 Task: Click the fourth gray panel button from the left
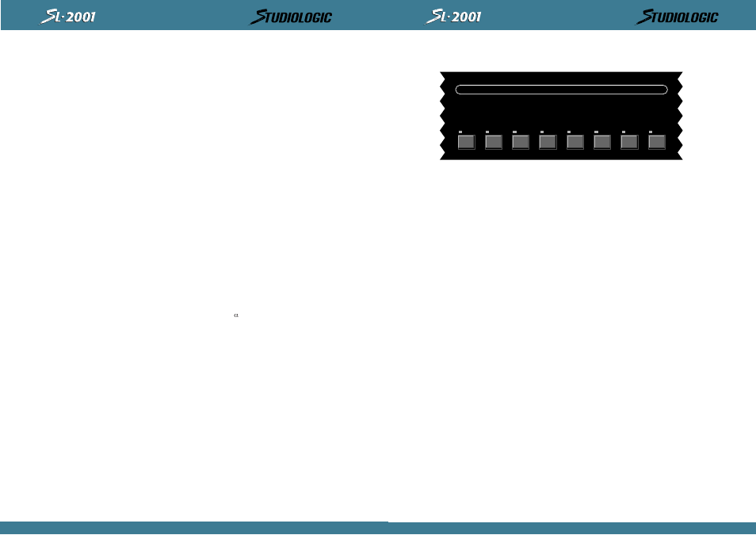point(548,142)
